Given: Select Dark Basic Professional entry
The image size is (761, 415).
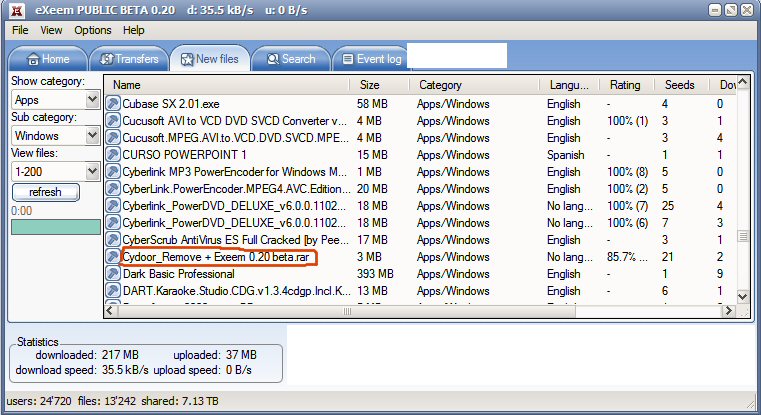Looking at the screenshot, I should [x=179, y=274].
